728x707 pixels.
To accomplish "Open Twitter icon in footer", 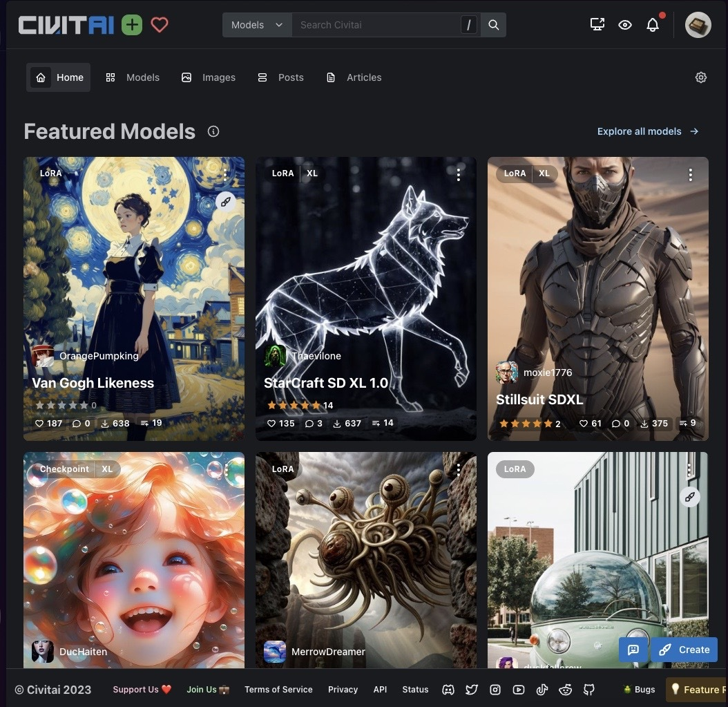I will (472, 689).
